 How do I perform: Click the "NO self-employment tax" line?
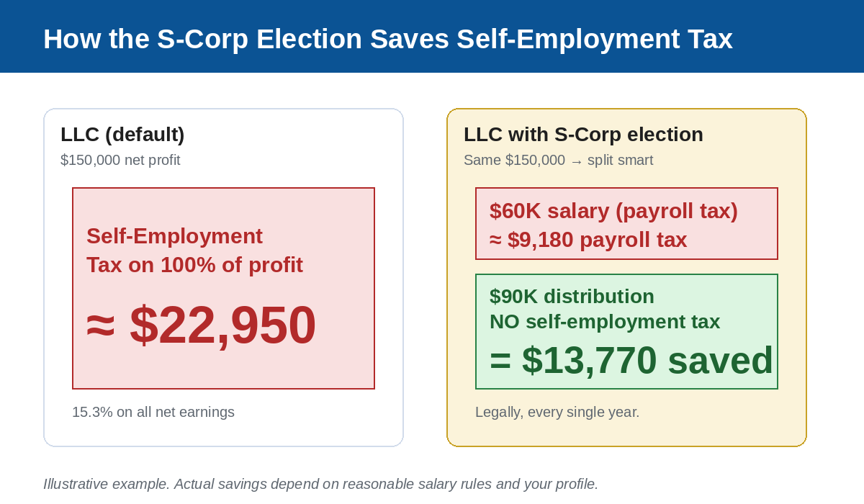(x=605, y=322)
